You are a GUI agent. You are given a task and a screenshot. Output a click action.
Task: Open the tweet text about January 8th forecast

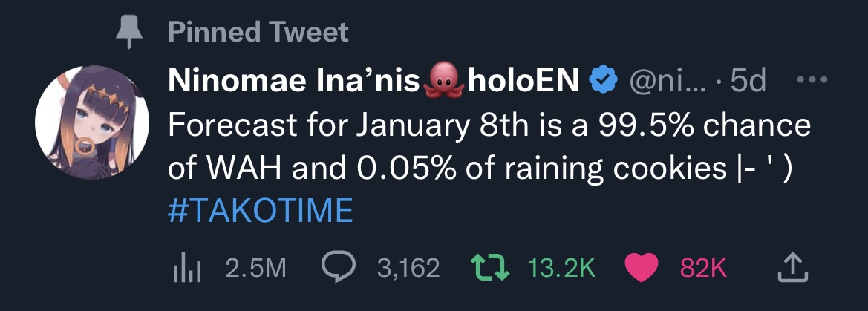coord(489,148)
